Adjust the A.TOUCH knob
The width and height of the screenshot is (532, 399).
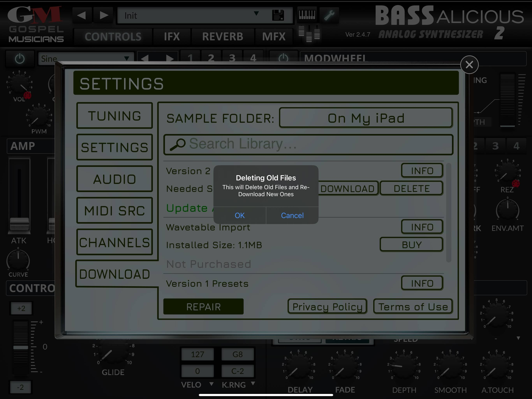point(496,366)
